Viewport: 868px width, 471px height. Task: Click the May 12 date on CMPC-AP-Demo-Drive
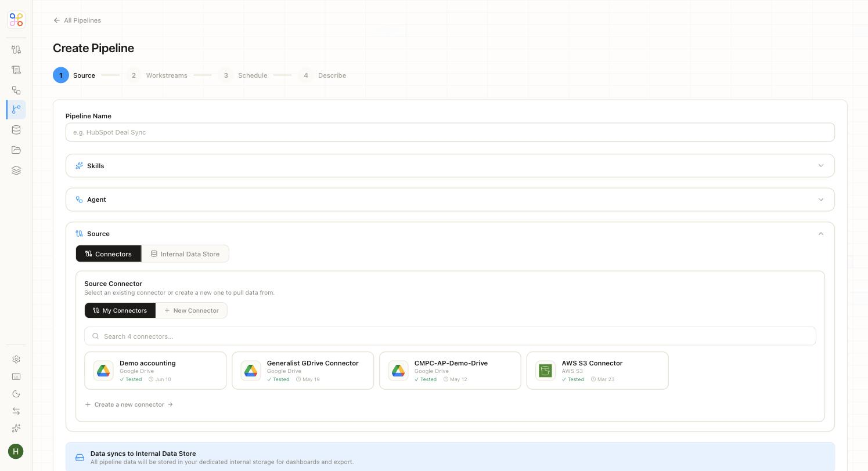[455, 379]
